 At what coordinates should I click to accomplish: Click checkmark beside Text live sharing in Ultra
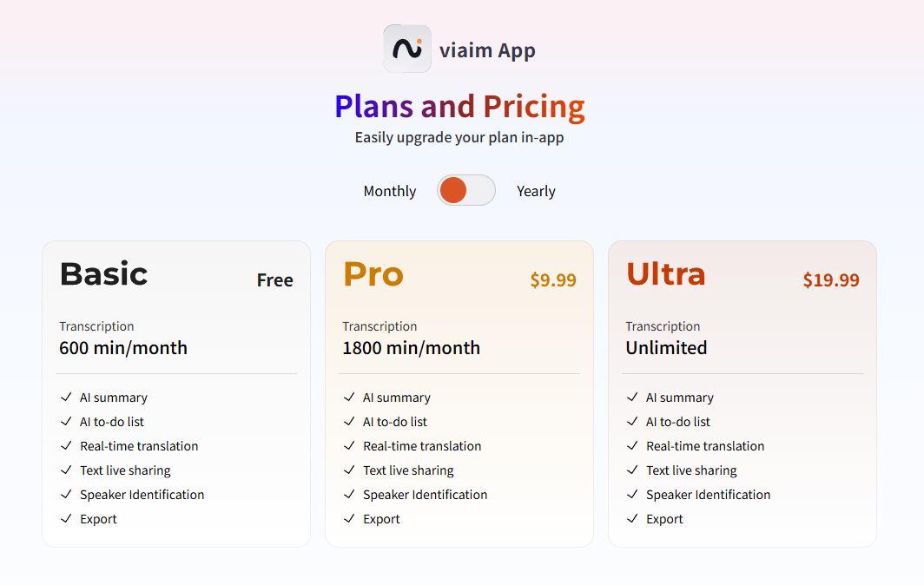coord(632,470)
